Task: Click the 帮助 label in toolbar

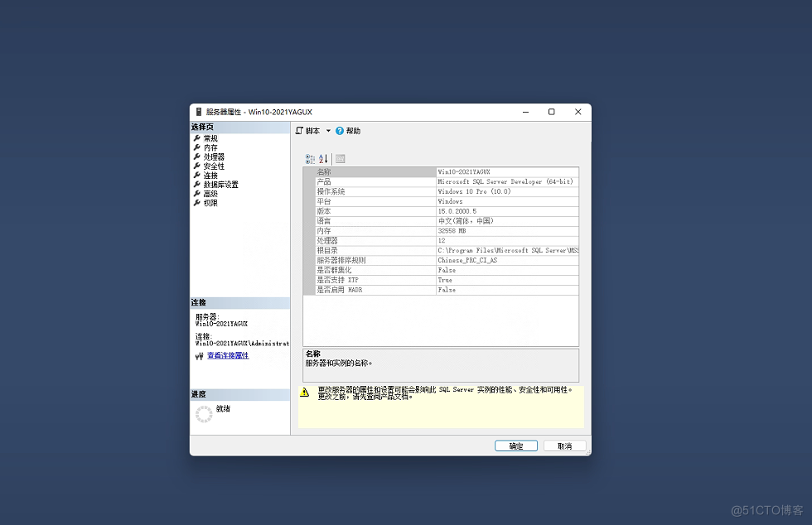Action: (353, 131)
